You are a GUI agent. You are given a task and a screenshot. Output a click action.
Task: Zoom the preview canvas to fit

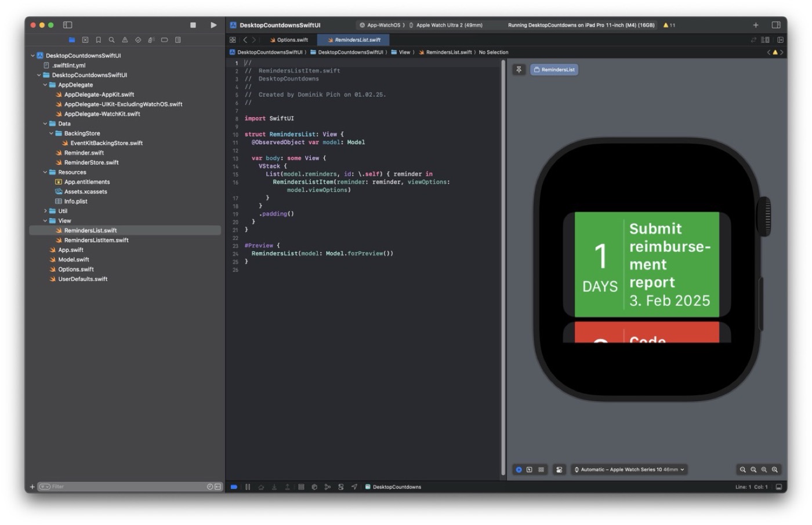[764, 470]
